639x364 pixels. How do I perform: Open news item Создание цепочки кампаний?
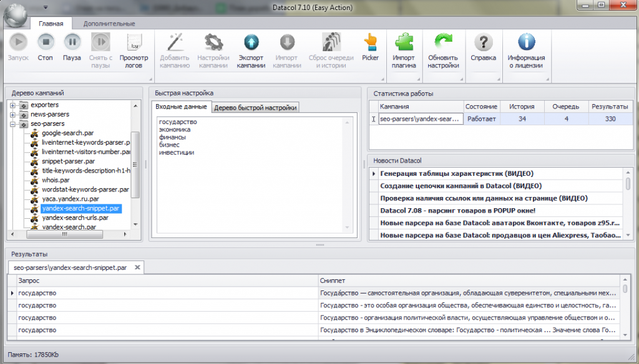pyautogui.click(x=461, y=186)
